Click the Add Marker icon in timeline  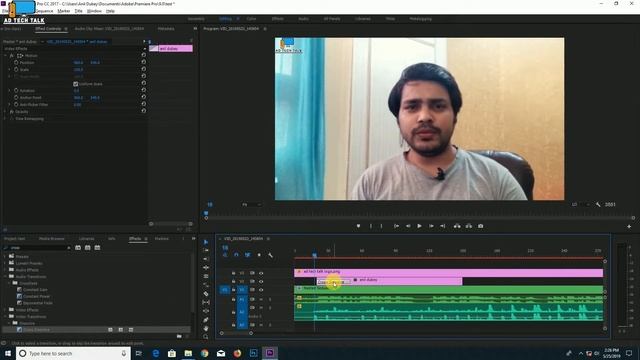[259, 255]
